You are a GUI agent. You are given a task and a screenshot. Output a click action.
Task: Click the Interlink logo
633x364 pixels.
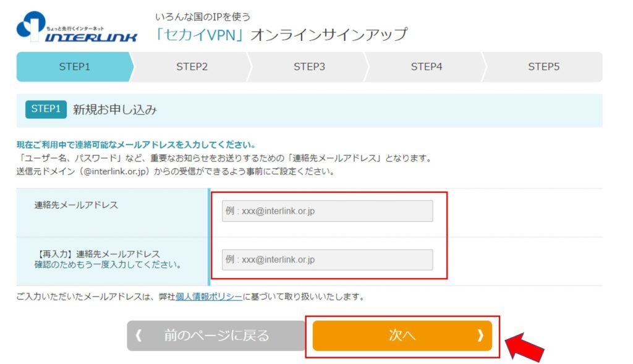coord(77,27)
